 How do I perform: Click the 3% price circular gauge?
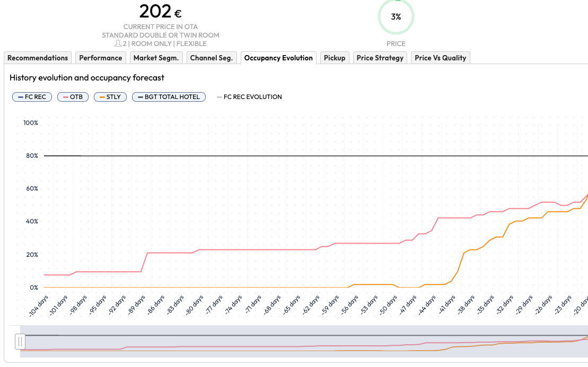click(x=396, y=17)
